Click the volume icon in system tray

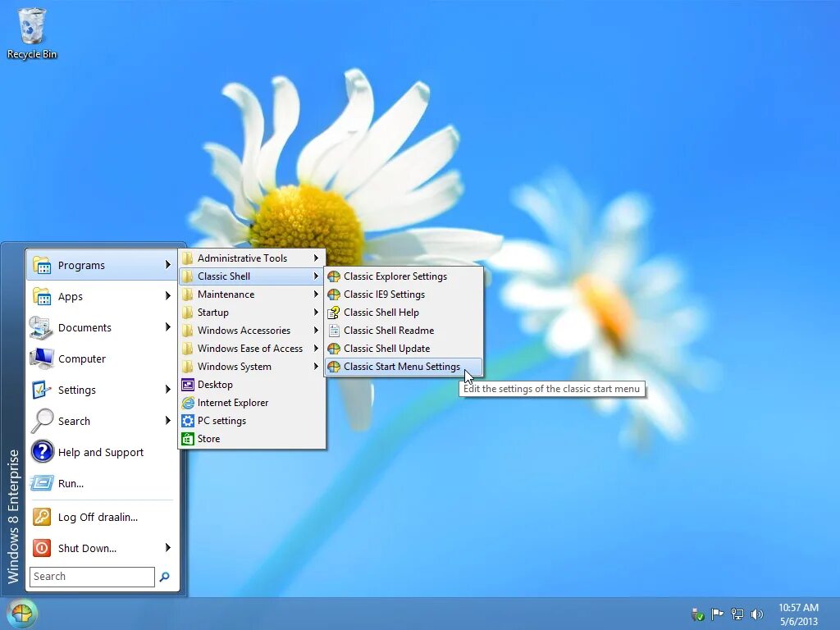pos(756,614)
